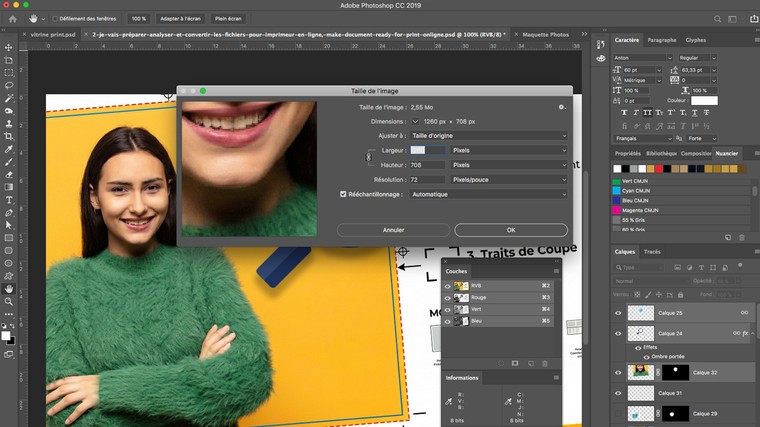The image size is (760, 427).
Task: Click the delete channel trash icon
Action: click(545, 363)
